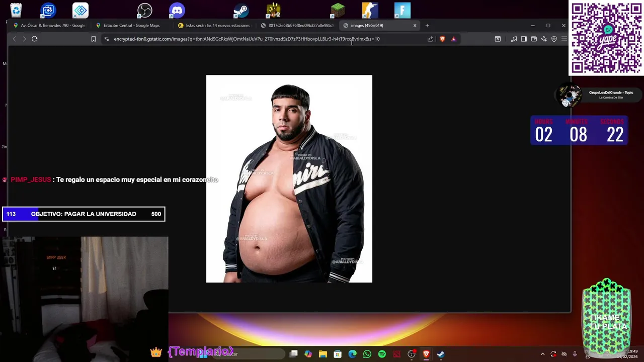Toggle the browser sidebar panel
This screenshot has height=362, width=644.
[524, 39]
